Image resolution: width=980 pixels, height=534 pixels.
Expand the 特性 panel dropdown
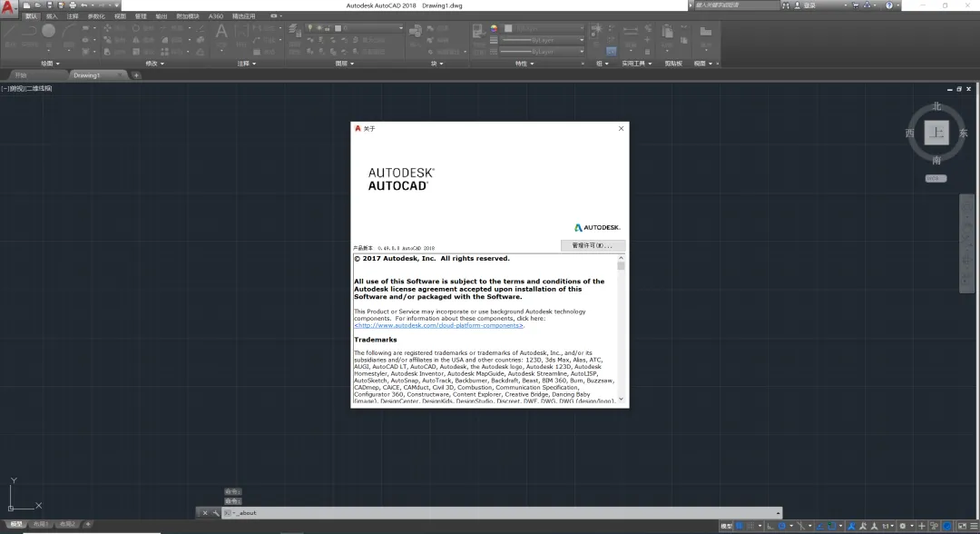click(524, 64)
